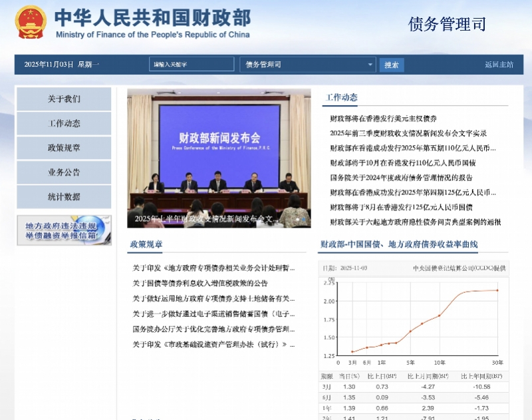Click the bullet icon before 国务院关于2024年度政府债务管理情况的报告
Viewport: 532px width, 420px height.
coord(325,177)
